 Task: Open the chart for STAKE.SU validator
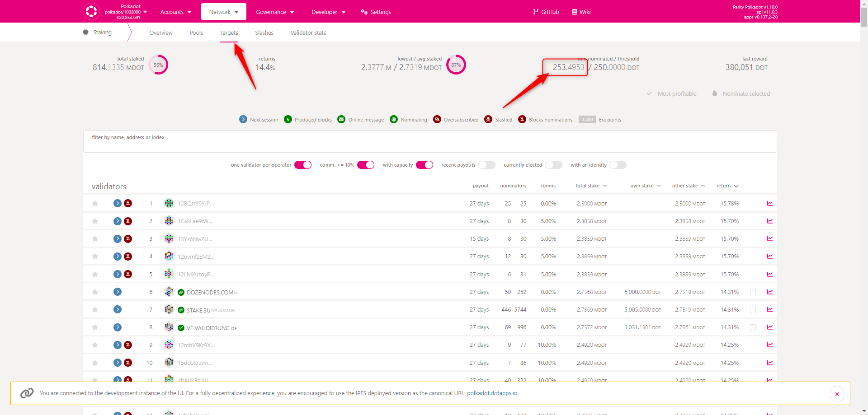(x=770, y=310)
